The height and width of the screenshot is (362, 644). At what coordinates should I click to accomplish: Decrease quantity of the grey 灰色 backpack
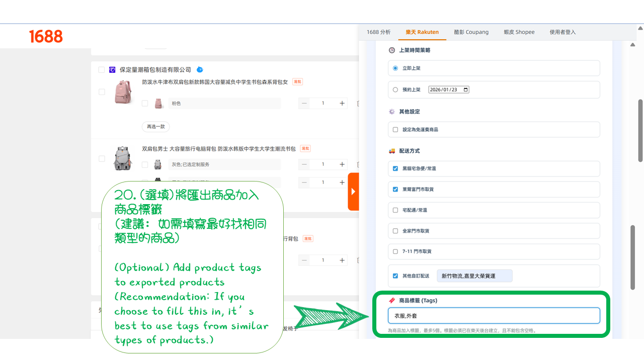point(304,164)
